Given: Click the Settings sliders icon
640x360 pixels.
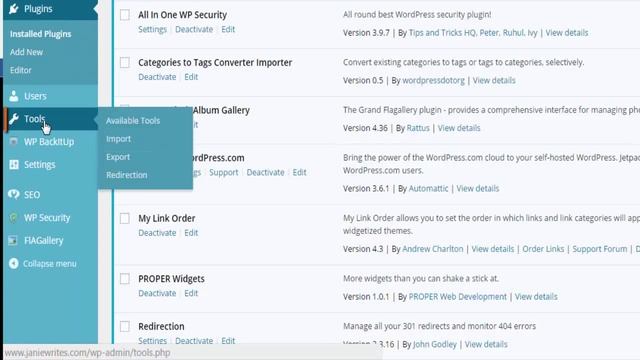Looking at the screenshot, I should [x=14, y=164].
